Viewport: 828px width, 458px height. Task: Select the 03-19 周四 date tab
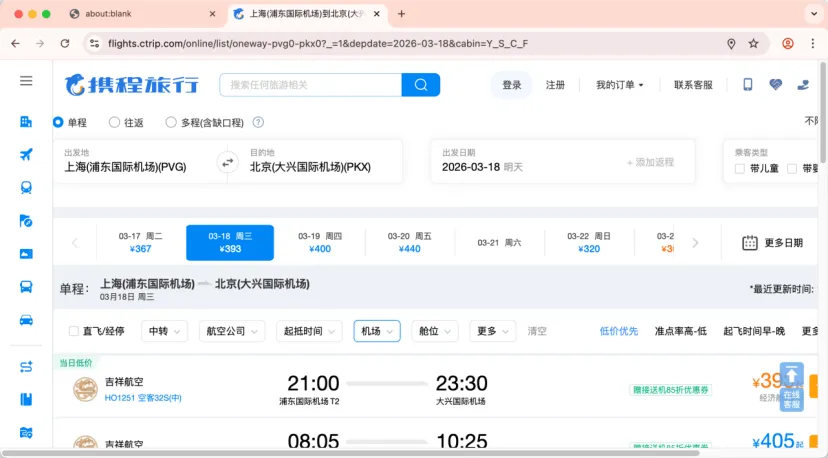320,243
